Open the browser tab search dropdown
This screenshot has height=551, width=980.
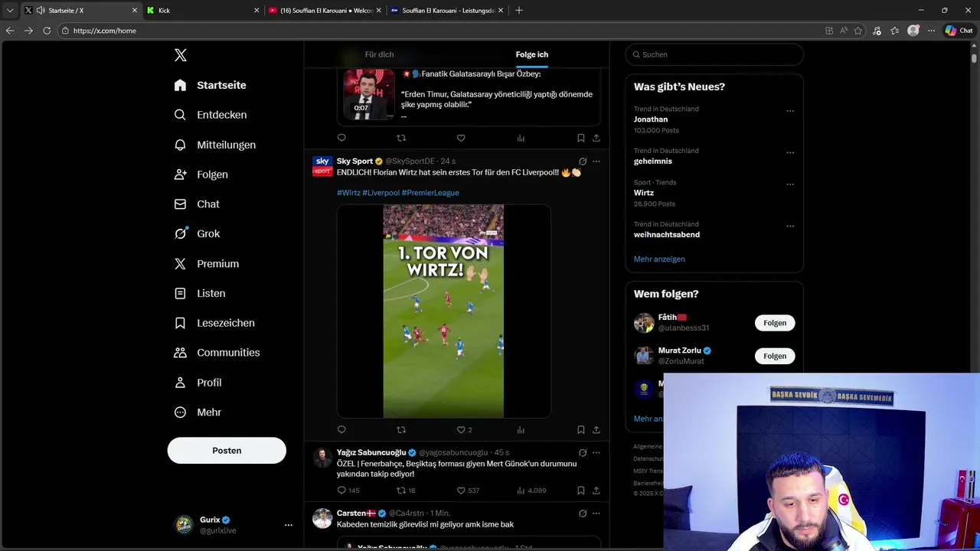click(x=10, y=11)
